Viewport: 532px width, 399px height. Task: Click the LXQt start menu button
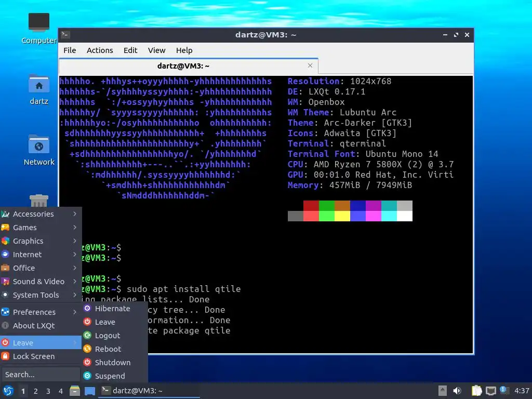(8, 391)
